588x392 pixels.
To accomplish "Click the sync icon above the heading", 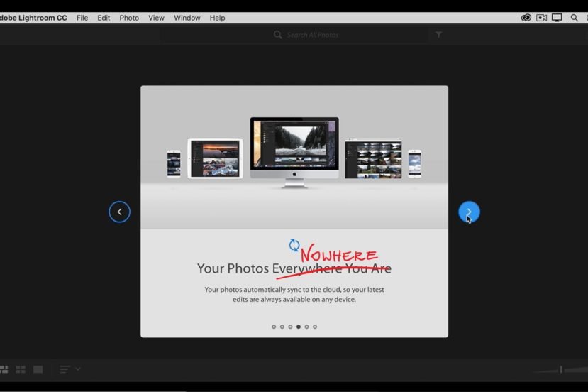I will (294, 245).
